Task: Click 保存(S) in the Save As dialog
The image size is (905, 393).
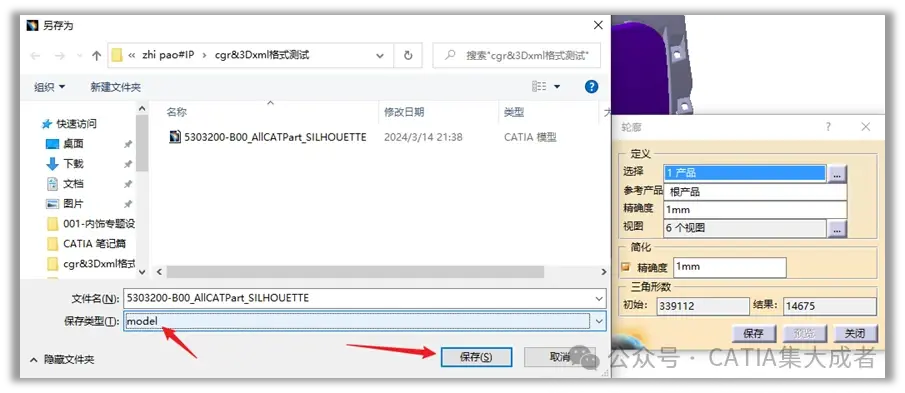Action: tap(476, 357)
